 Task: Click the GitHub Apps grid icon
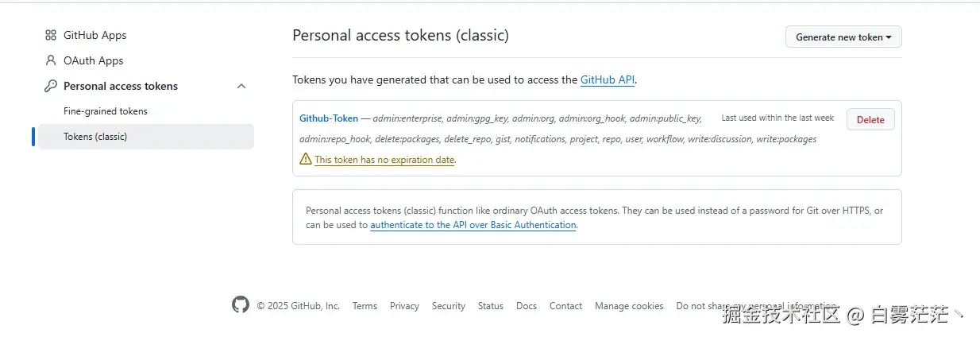coord(51,35)
